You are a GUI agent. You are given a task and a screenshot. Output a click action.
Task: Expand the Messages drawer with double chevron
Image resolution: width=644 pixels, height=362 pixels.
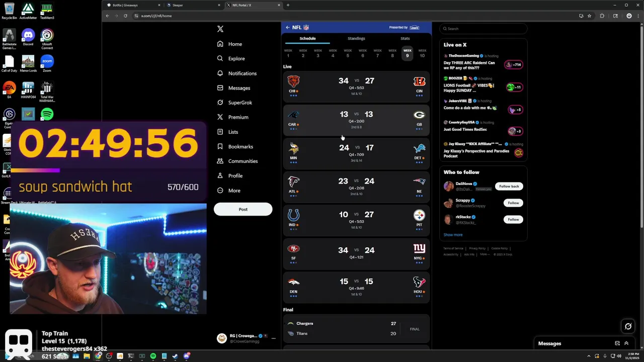(626, 343)
